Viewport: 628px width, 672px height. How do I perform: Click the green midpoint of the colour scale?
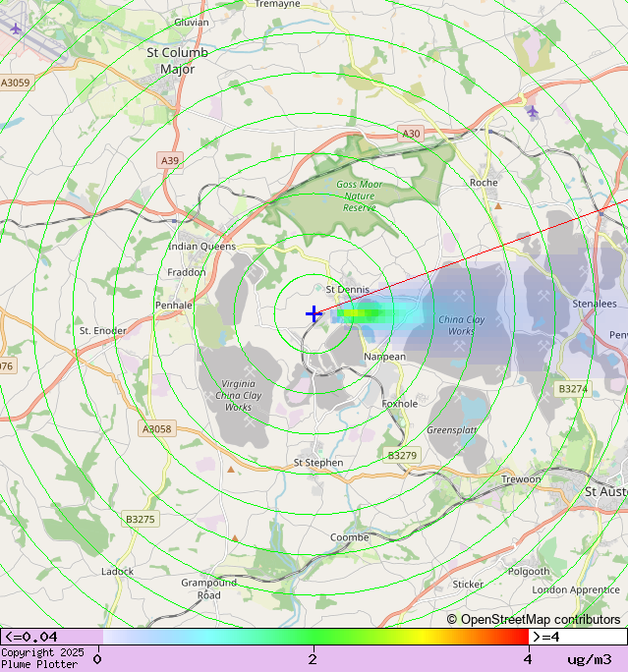click(x=315, y=637)
